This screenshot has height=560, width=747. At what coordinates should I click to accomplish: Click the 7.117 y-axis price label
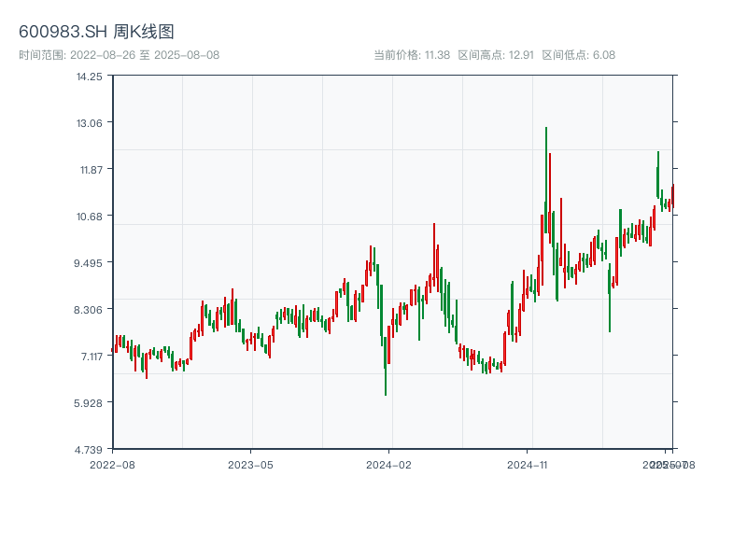coord(90,357)
